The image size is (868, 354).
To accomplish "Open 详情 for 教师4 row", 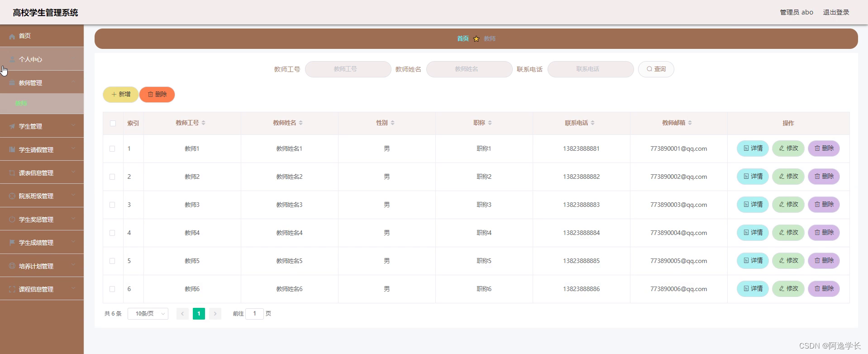I will click(753, 233).
